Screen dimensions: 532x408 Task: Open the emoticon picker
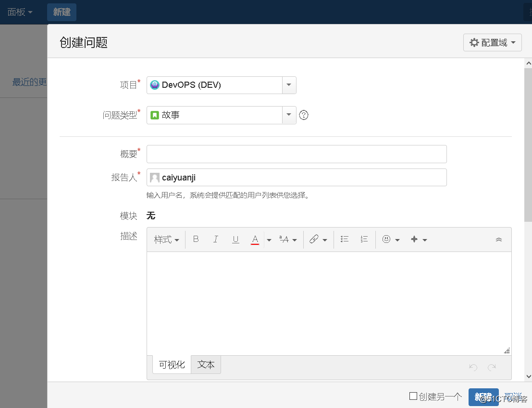(x=386, y=239)
